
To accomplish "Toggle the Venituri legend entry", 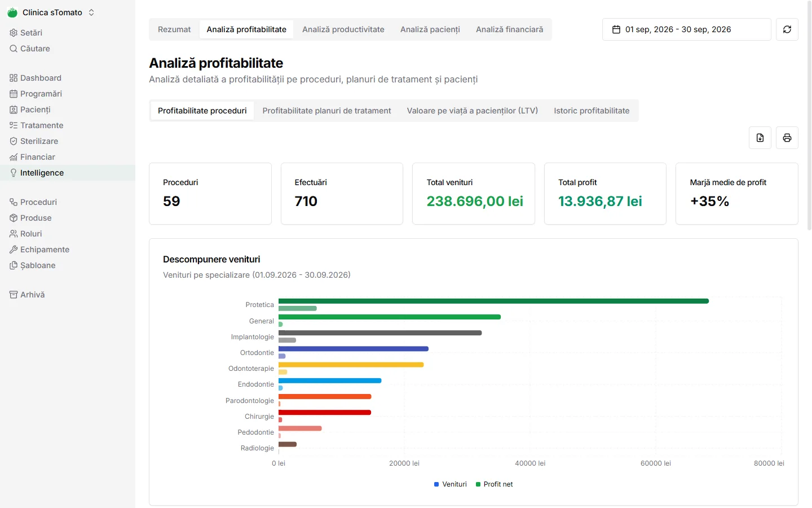I will click(451, 484).
